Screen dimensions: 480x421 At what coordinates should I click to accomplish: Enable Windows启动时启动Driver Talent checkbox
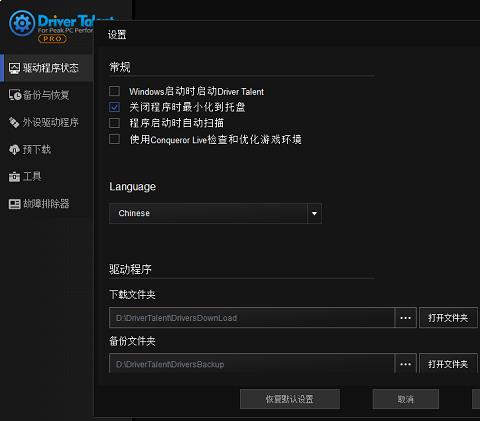114,91
